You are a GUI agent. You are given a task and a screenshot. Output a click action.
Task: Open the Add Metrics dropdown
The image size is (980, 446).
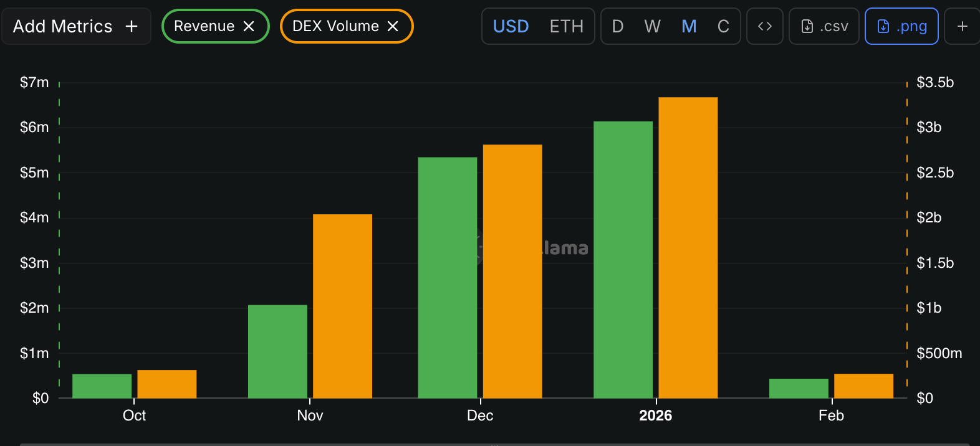[76, 26]
